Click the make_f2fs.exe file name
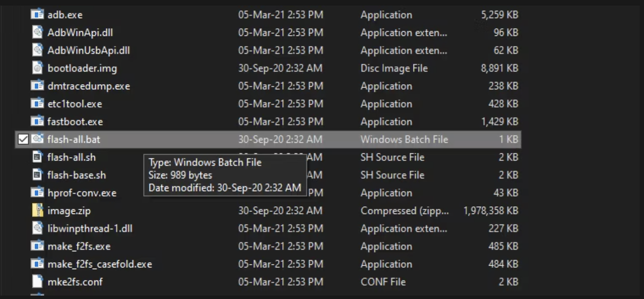 [x=79, y=246]
